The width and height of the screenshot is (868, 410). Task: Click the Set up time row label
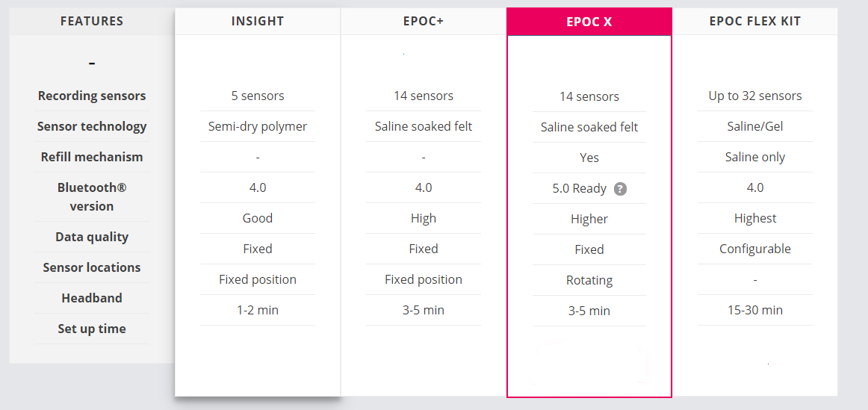tap(92, 329)
